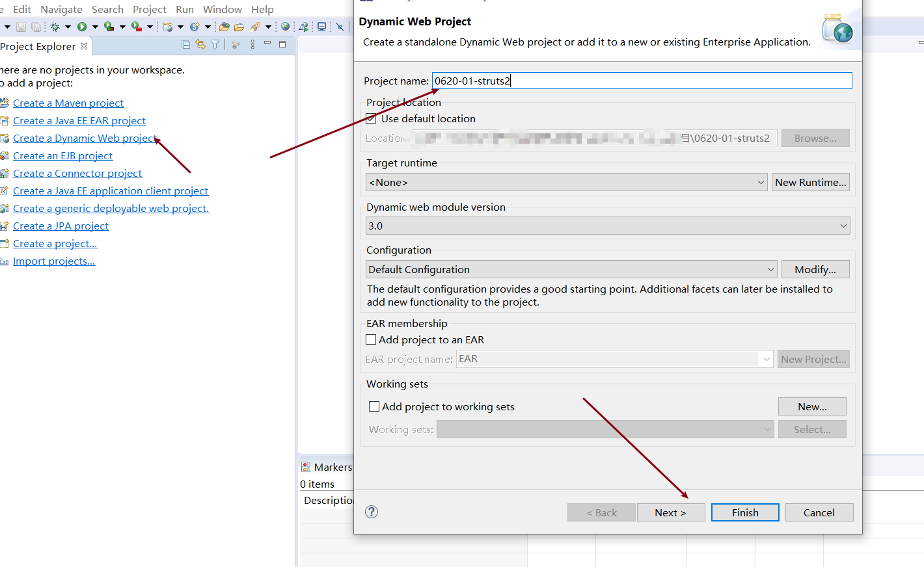
Task: Toggle the Use default location checkbox
Action: pyautogui.click(x=371, y=118)
